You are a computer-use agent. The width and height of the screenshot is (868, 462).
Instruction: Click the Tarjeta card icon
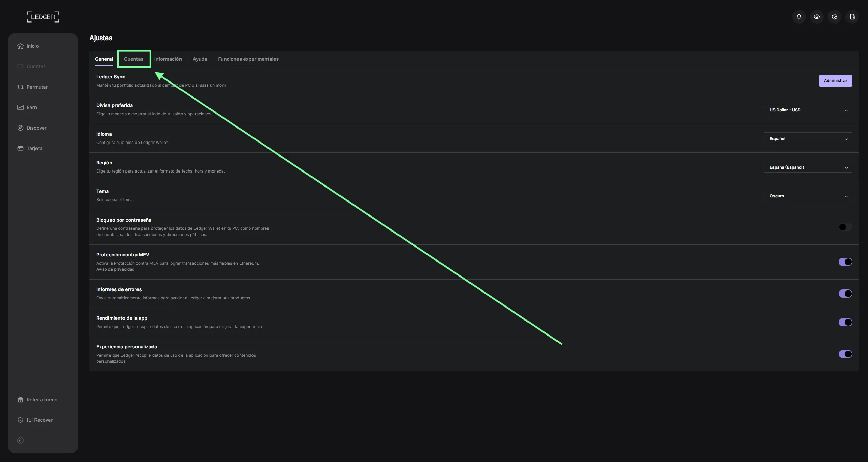point(20,148)
